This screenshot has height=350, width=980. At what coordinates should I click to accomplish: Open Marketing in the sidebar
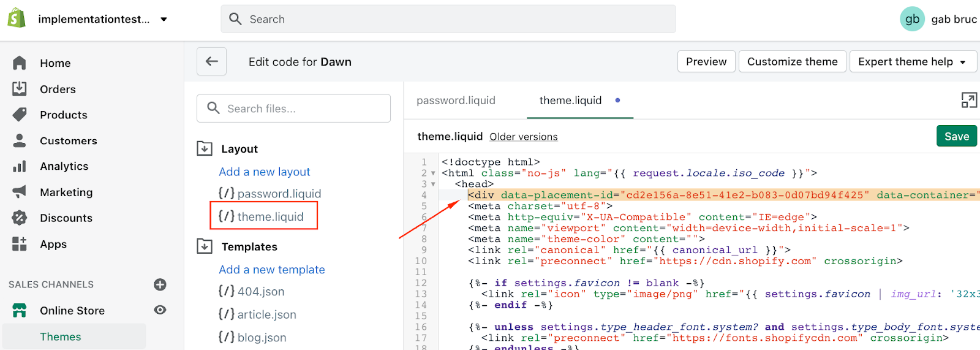tap(66, 192)
